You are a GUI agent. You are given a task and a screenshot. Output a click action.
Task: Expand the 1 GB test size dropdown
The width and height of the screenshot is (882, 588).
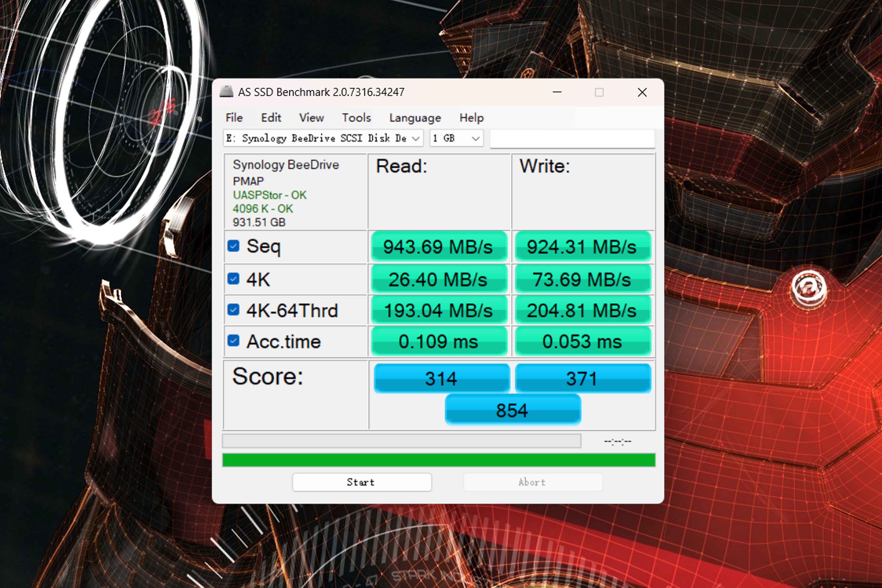456,138
